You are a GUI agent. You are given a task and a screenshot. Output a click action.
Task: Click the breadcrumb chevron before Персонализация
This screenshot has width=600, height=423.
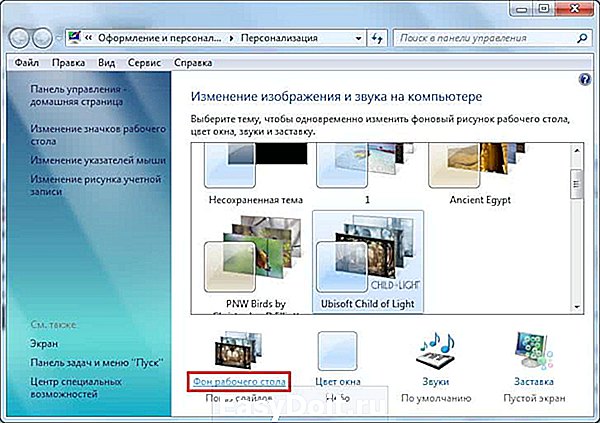click(x=232, y=38)
